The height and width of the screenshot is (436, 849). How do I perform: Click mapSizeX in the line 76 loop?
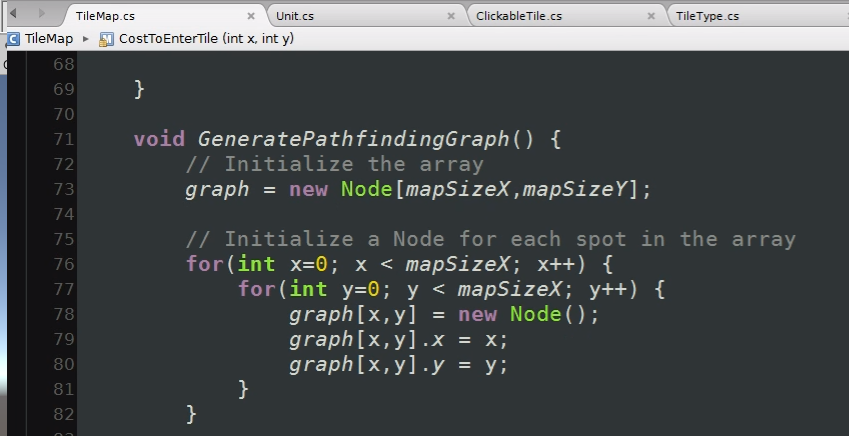point(458,264)
